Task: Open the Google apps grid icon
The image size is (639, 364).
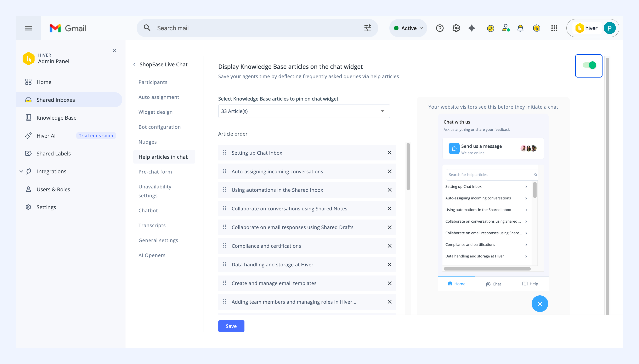Action: coord(554,28)
